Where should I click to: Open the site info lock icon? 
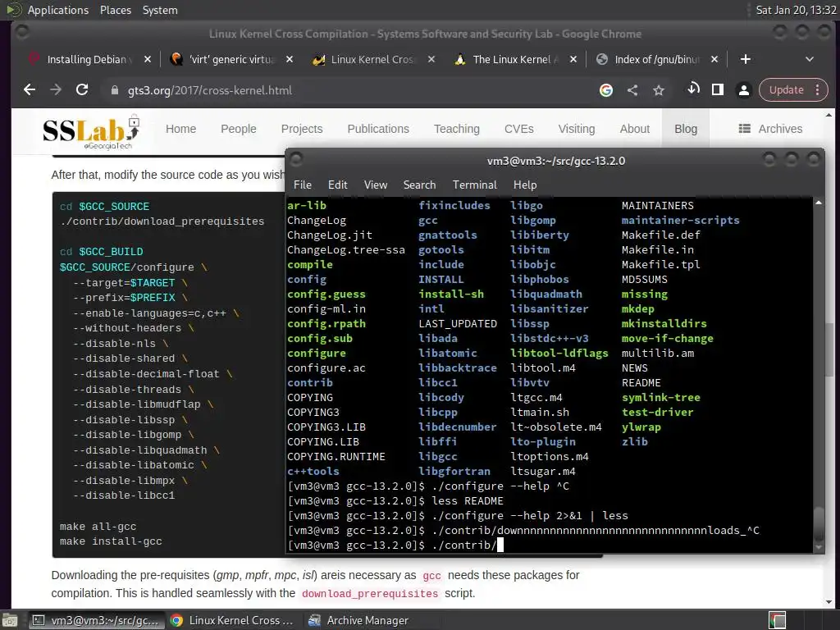click(114, 90)
